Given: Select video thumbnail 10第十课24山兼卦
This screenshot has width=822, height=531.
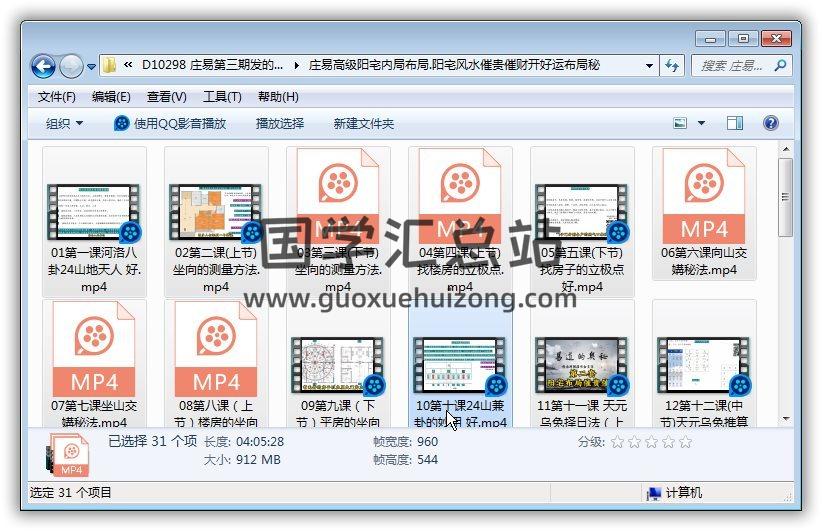Looking at the screenshot, I should [460, 365].
